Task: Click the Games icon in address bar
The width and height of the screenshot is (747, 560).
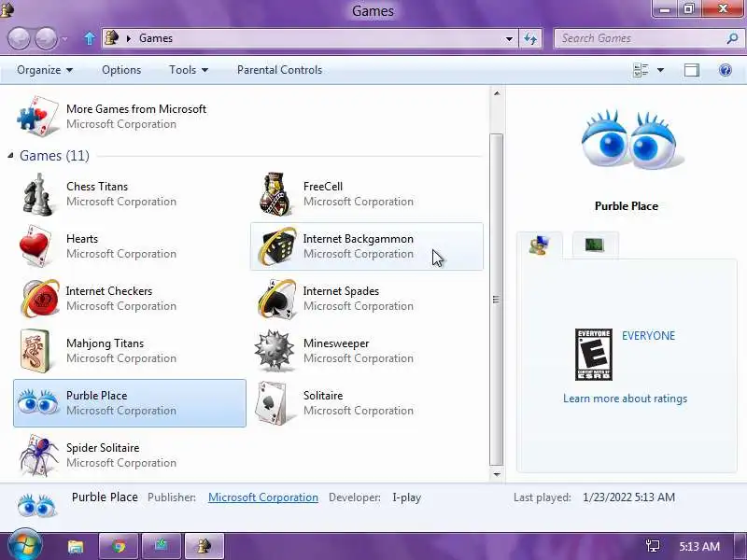Action: pos(111,38)
